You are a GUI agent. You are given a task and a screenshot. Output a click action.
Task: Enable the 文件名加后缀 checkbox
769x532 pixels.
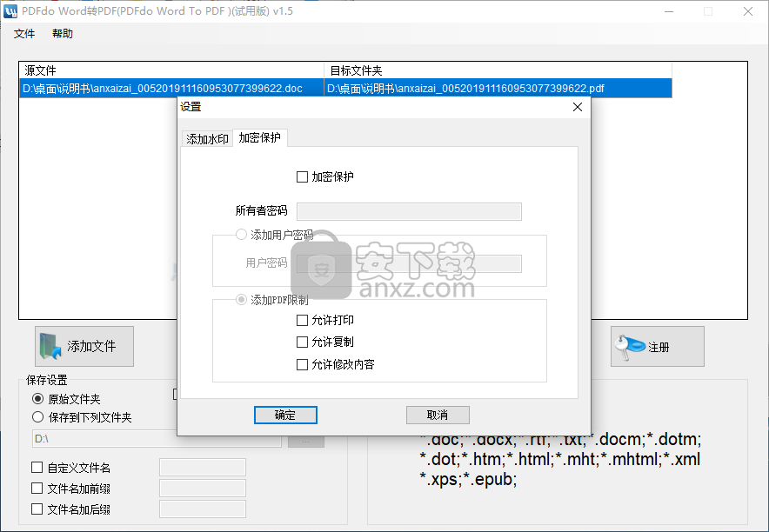[37, 509]
